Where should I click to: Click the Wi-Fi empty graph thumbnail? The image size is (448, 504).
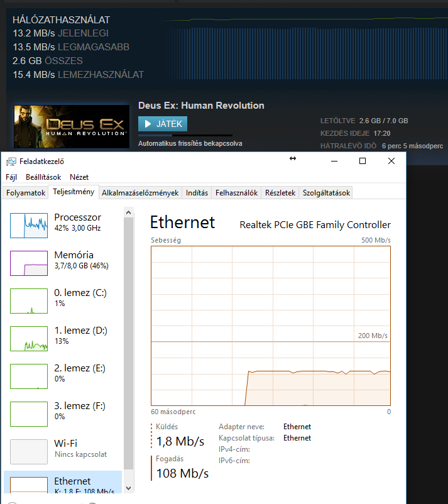tap(29, 452)
